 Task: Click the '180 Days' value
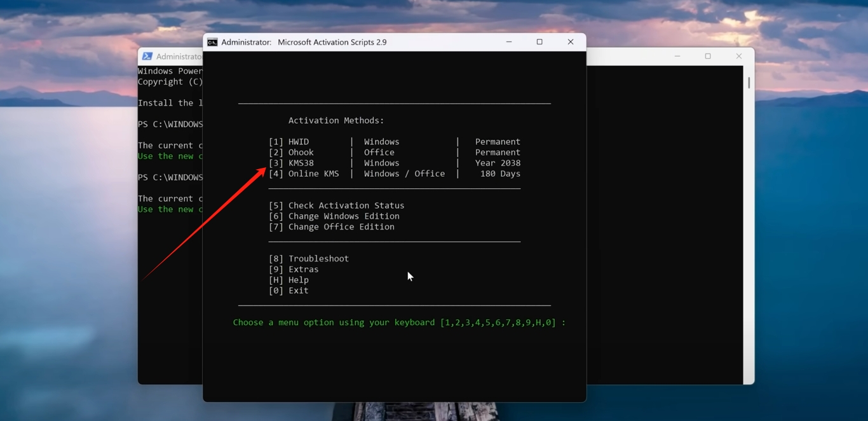(500, 174)
